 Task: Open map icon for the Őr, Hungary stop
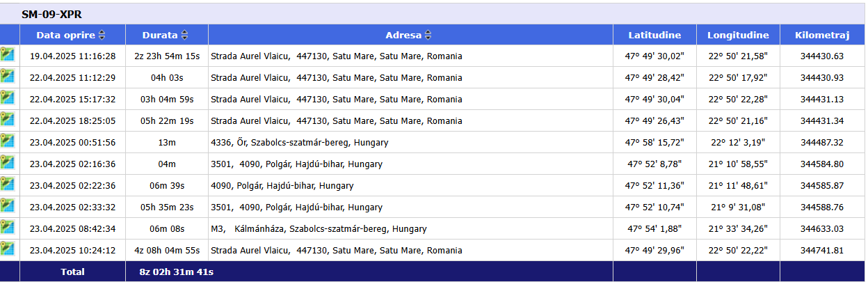point(8,141)
